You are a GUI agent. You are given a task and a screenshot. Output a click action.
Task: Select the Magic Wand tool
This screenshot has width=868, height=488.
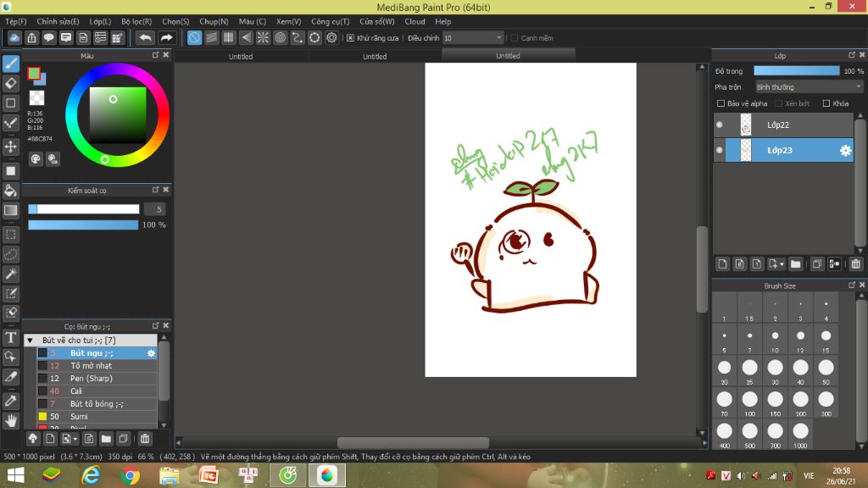tap(10, 274)
